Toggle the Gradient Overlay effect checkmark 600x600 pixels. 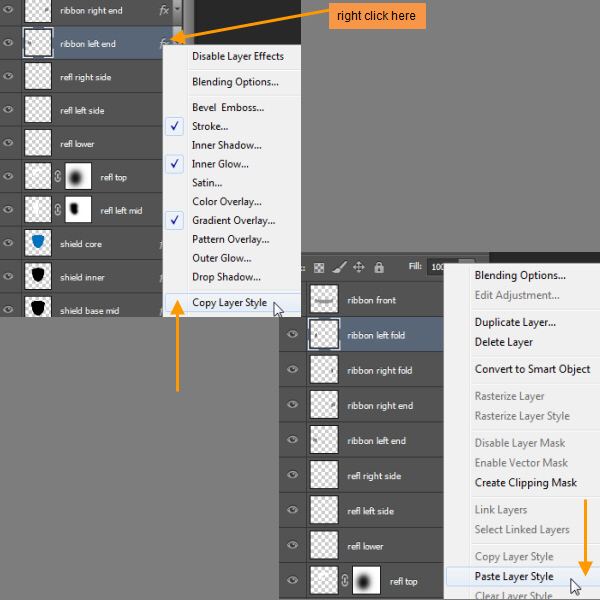tap(233, 220)
